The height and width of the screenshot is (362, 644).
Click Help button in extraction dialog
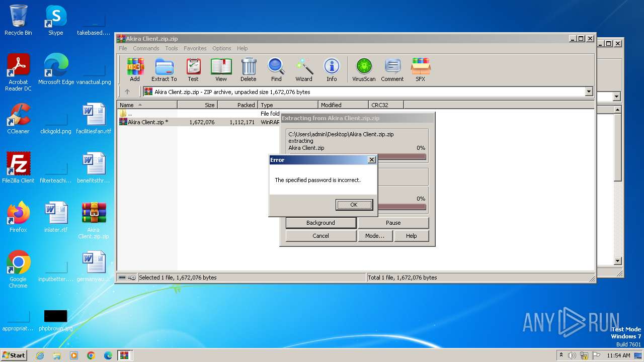click(x=411, y=236)
